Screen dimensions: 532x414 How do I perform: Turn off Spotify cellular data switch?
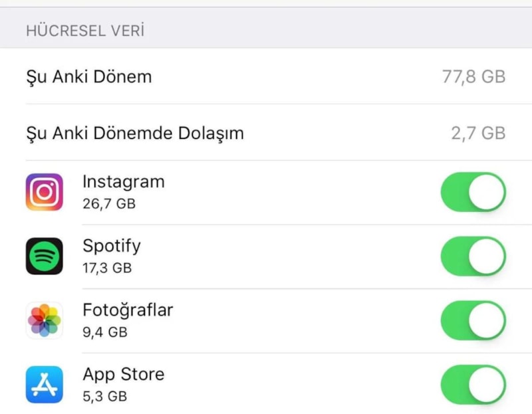click(473, 257)
